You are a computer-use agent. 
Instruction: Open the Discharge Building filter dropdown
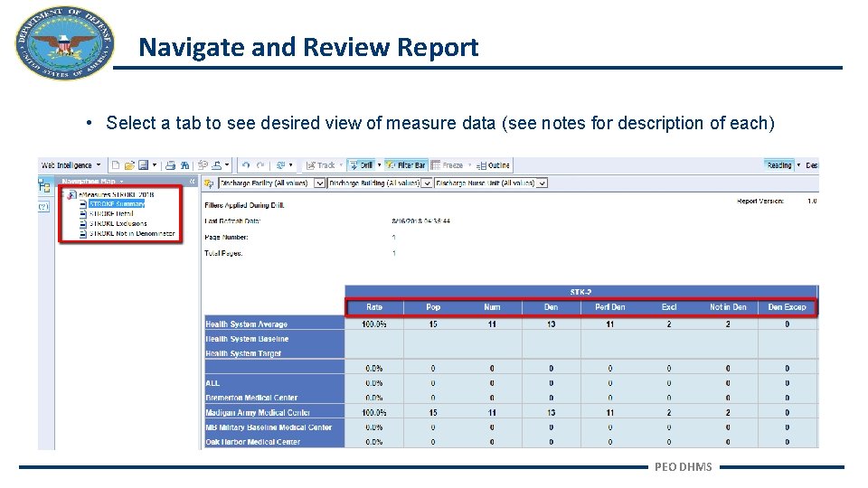427,183
